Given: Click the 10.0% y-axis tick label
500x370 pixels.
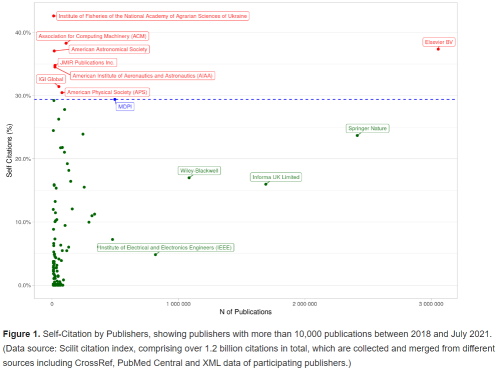Looking at the screenshot, I should point(23,222).
